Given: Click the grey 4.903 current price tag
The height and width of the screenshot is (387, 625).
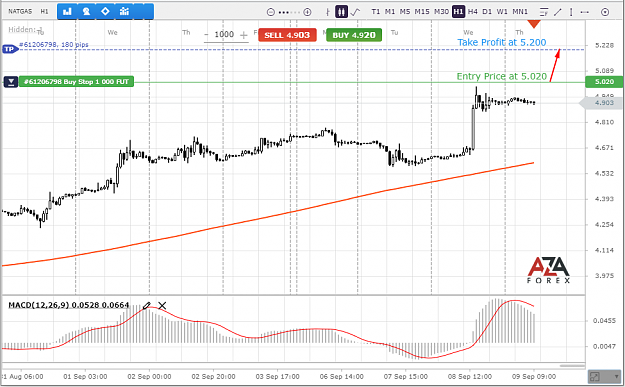Looking at the screenshot, I should pyautogui.click(x=601, y=103).
